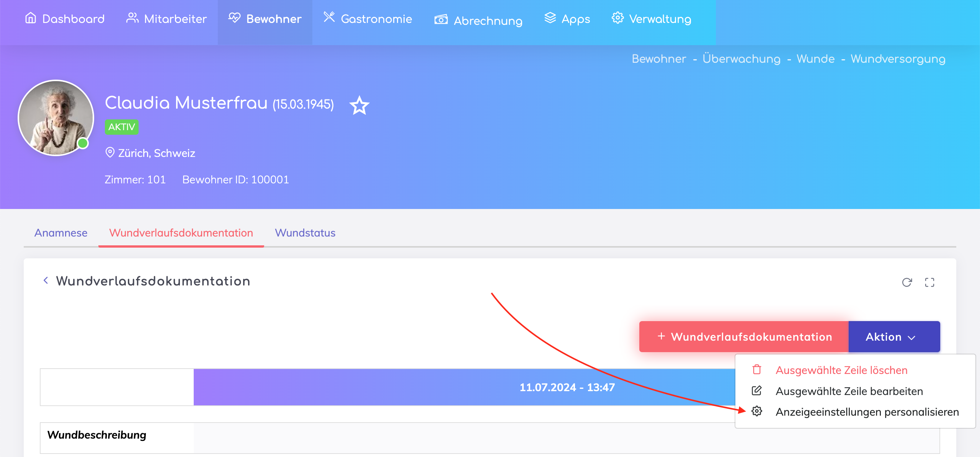Click the trash icon in Aktion menu

coord(757,370)
